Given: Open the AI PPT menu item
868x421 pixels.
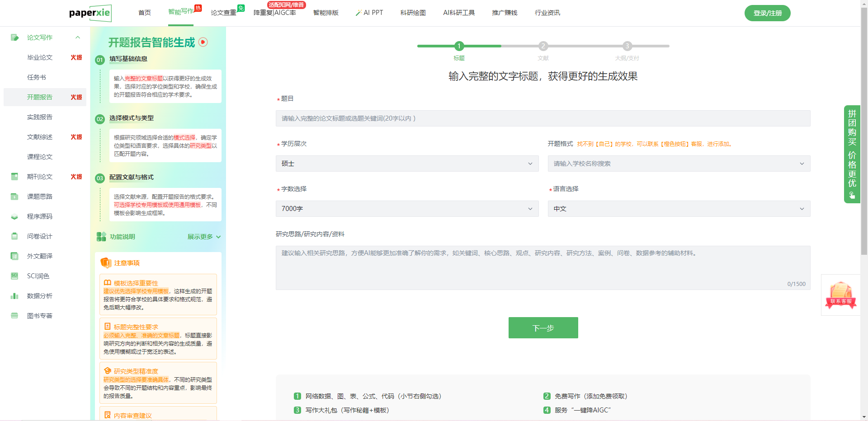Looking at the screenshot, I should coord(369,13).
